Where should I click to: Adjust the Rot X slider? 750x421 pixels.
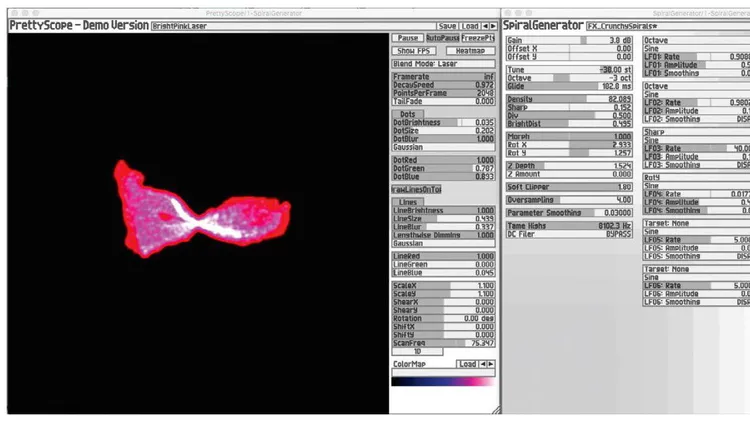(x=569, y=145)
